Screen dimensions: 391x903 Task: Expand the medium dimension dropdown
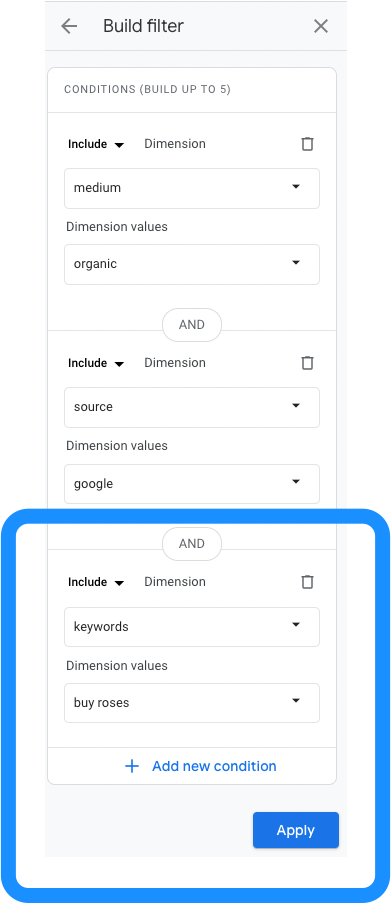(x=192, y=188)
